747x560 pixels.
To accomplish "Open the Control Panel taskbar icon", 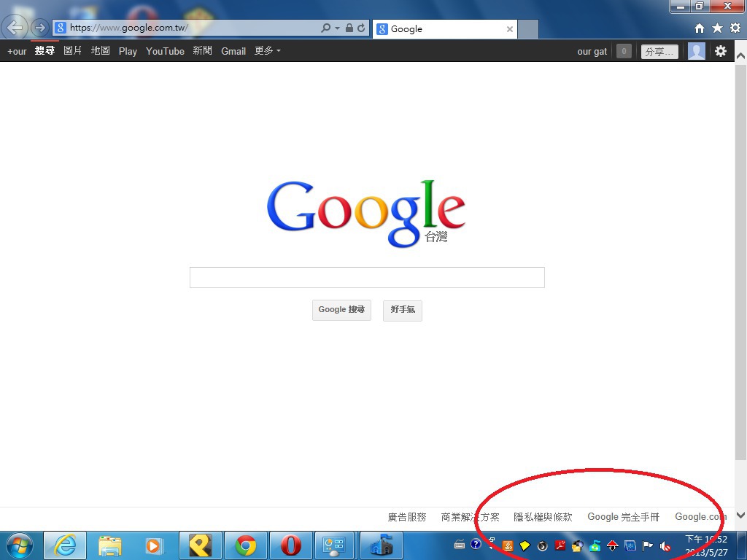I will click(335, 545).
